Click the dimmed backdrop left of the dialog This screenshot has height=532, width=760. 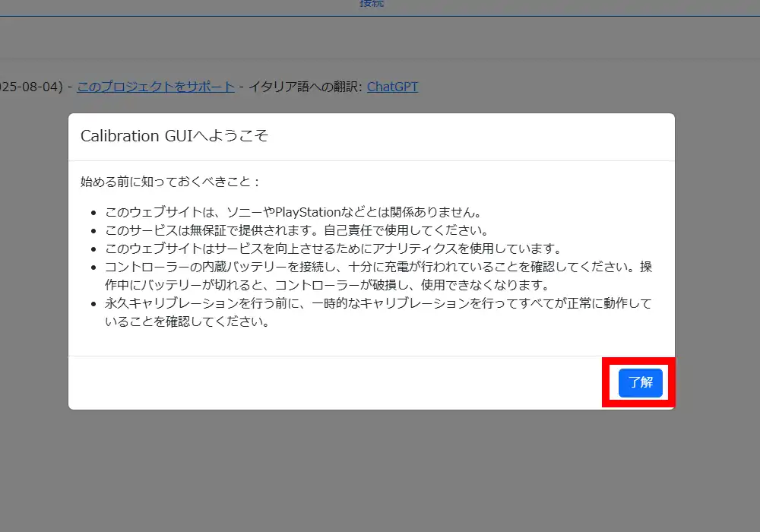34,266
